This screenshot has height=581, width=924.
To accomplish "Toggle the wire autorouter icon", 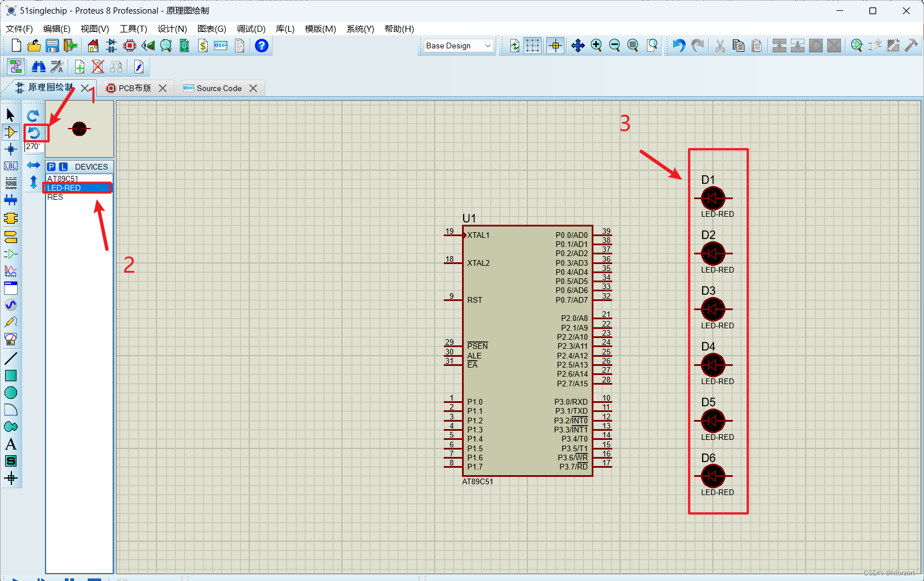I will 16,67.
